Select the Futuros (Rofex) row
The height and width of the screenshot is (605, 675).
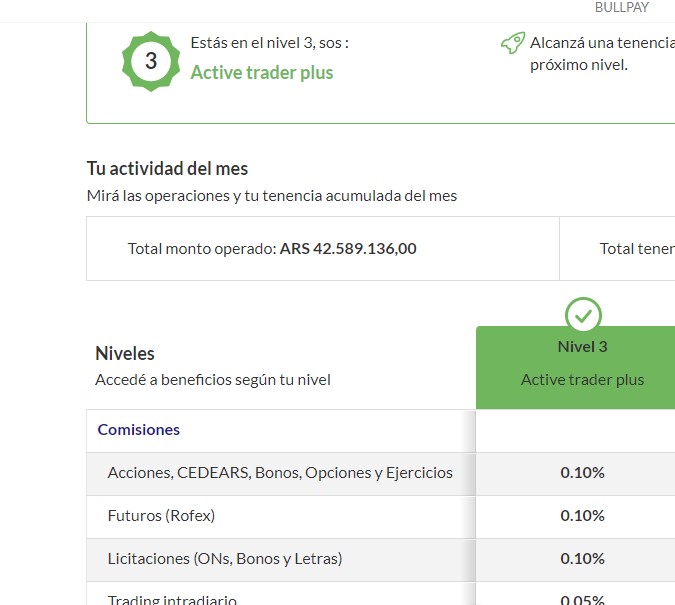161,516
